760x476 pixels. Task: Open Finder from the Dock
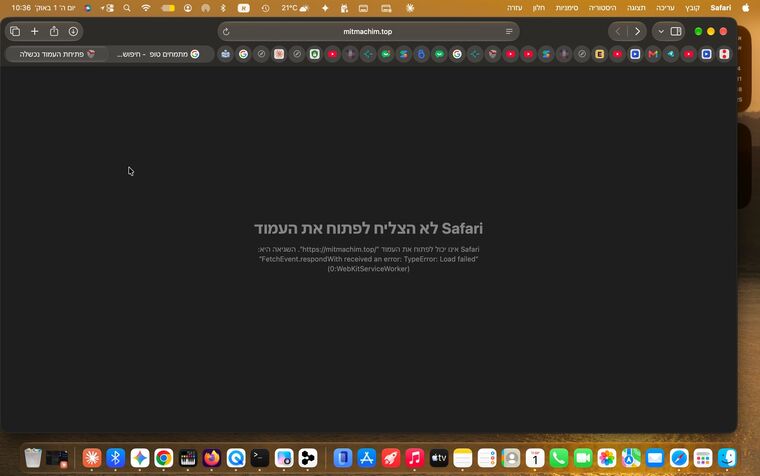(727, 458)
